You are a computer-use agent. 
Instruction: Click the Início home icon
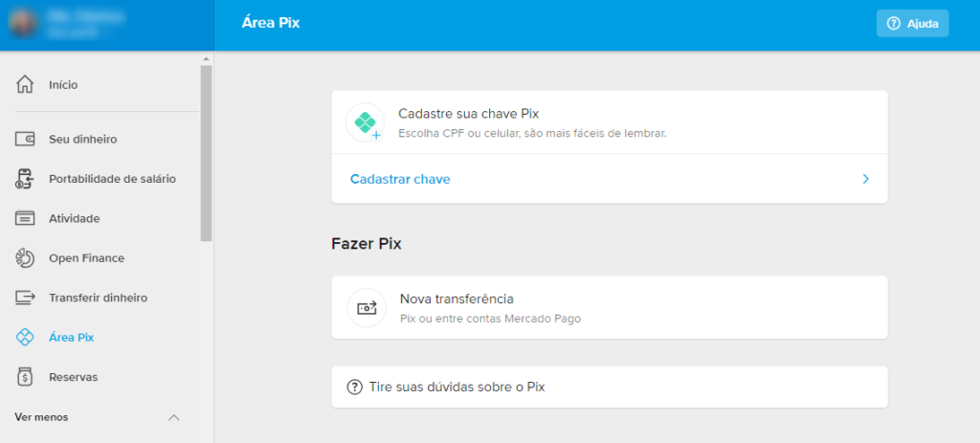point(26,84)
